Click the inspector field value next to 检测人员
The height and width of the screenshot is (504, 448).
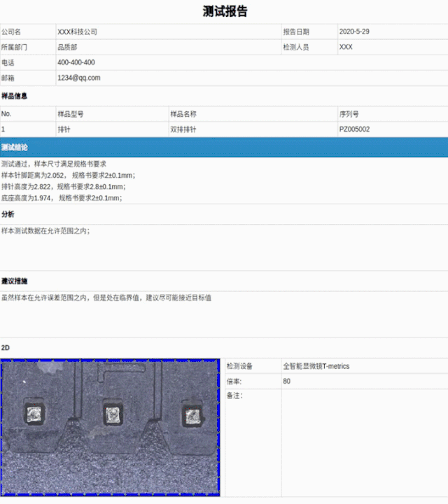[x=346, y=48]
